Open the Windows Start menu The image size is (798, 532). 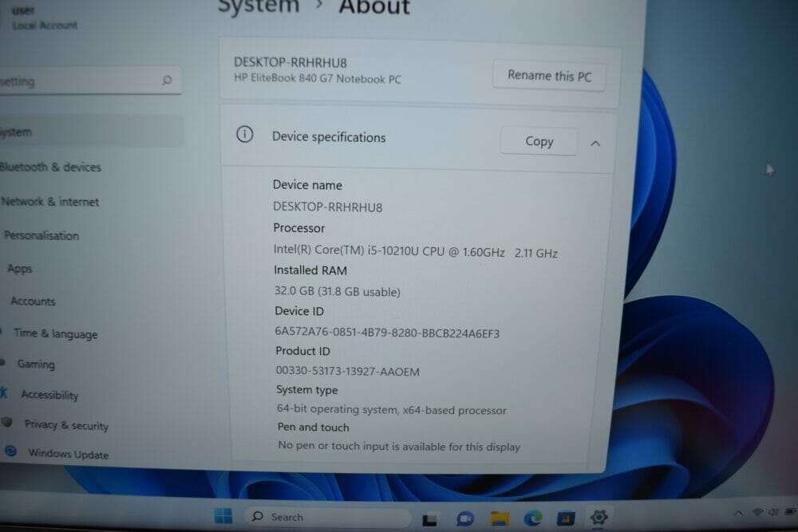(x=223, y=516)
